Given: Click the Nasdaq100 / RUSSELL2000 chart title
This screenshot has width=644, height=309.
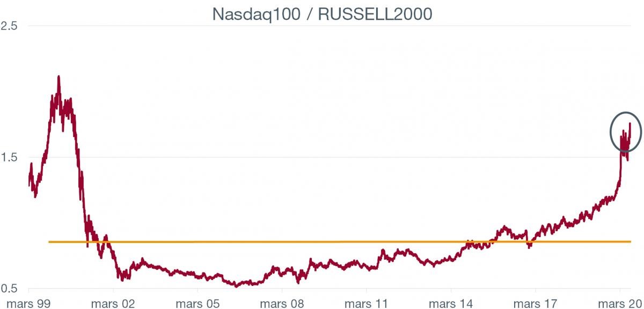Looking at the screenshot, I should pos(322,13).
